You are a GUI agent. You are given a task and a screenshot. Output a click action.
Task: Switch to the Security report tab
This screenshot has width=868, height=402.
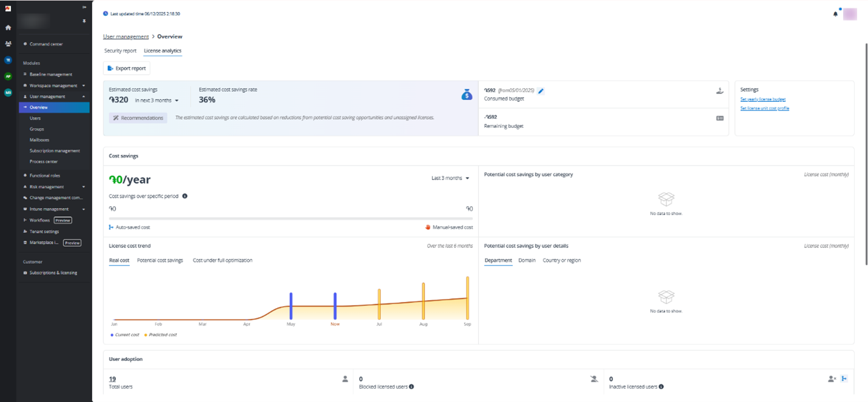tap(120, 51)
